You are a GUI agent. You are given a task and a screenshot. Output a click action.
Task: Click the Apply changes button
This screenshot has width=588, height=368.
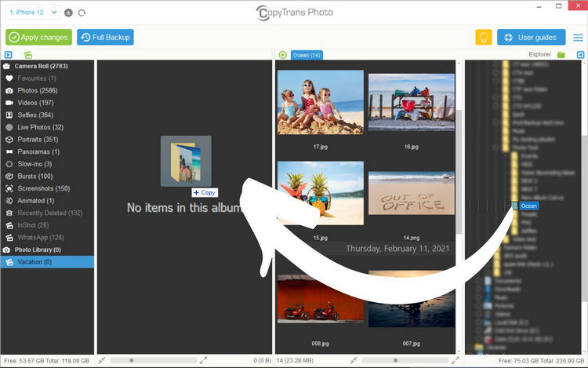click(x=38, y=38)
